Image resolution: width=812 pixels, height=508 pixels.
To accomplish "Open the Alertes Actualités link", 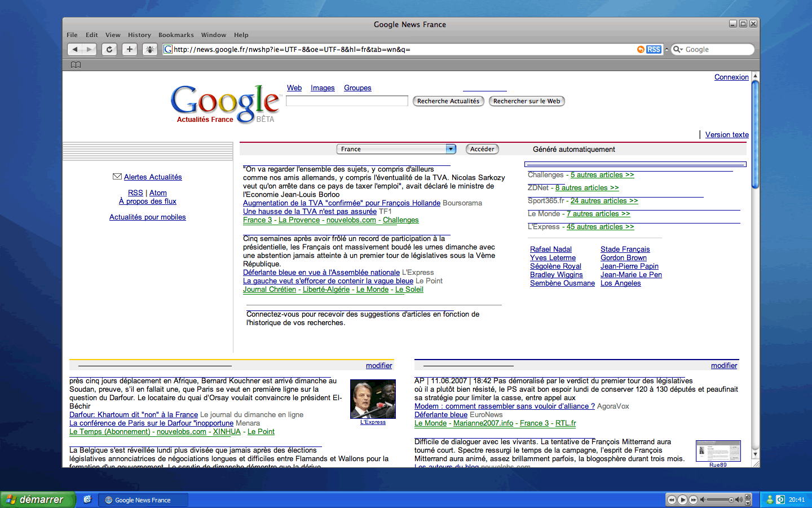I will click(153, 177).
